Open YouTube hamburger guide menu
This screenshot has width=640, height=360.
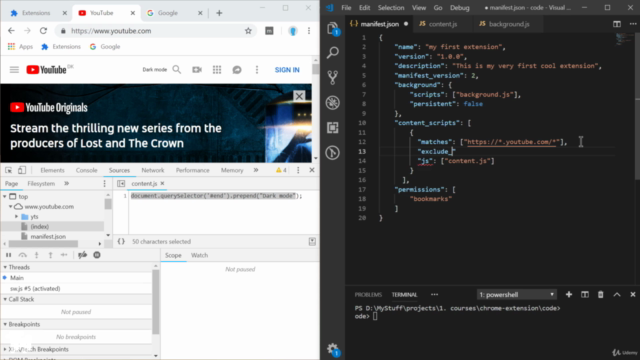[x=14, y=70]
